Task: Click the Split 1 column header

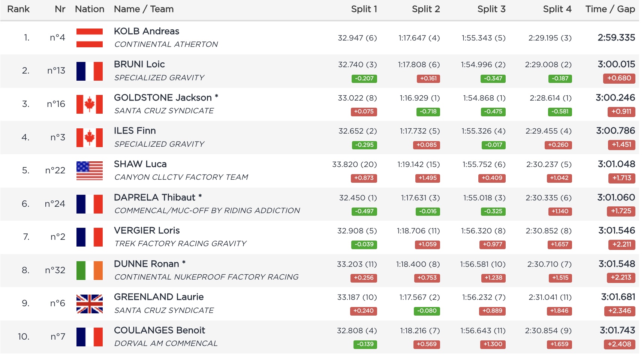Action: click(x=364, y=9)
